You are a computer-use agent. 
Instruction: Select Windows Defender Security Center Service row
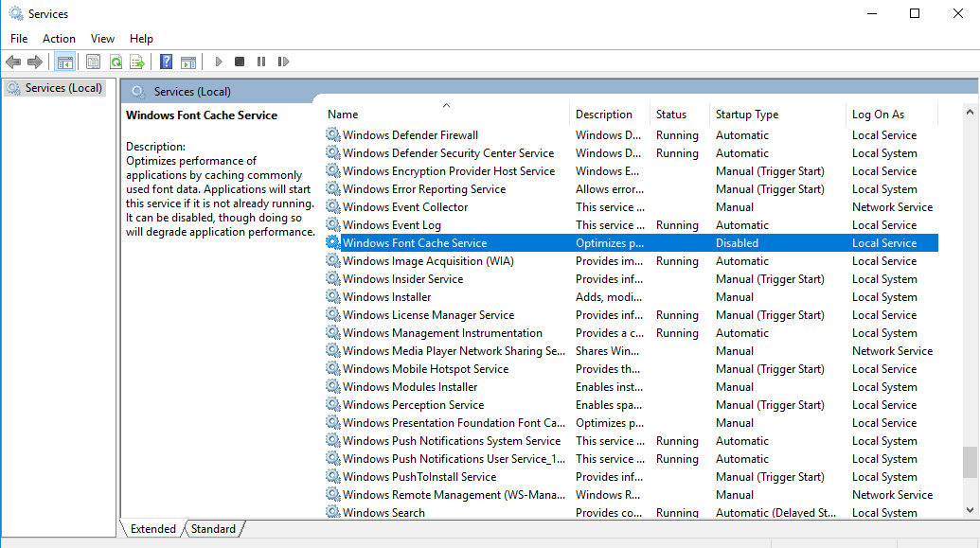[632, 153]
